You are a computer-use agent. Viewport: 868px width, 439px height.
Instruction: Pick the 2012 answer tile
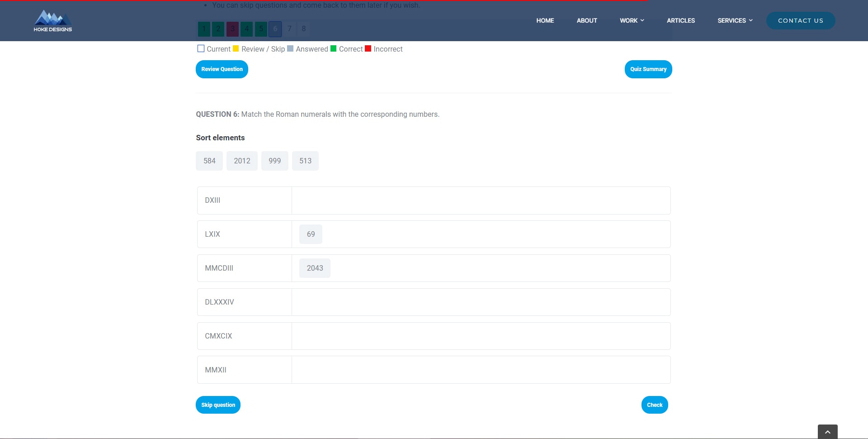tap(242, 161)
